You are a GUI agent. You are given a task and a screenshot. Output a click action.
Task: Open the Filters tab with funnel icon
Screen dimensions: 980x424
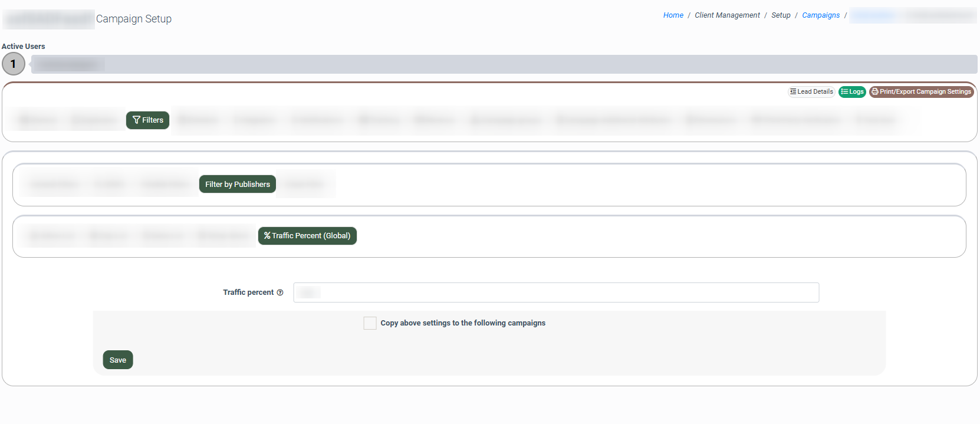coord(147,120)
